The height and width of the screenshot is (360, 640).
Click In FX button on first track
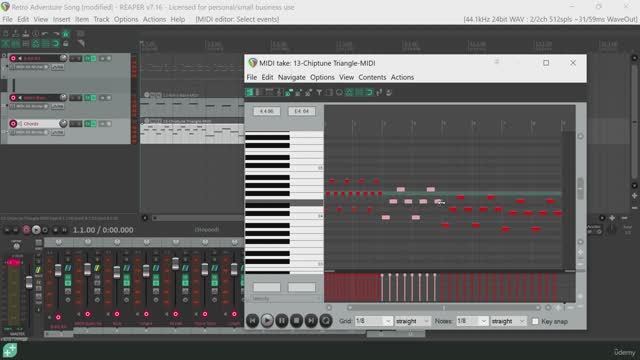click(58, 67)
